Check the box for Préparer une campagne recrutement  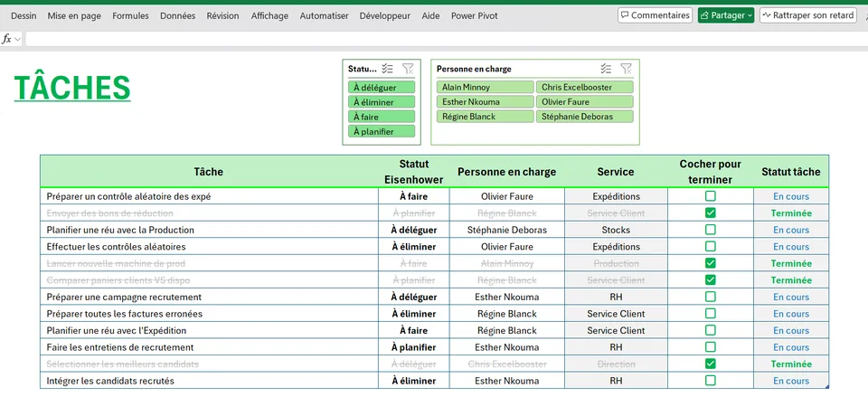(x=711, y=297)
